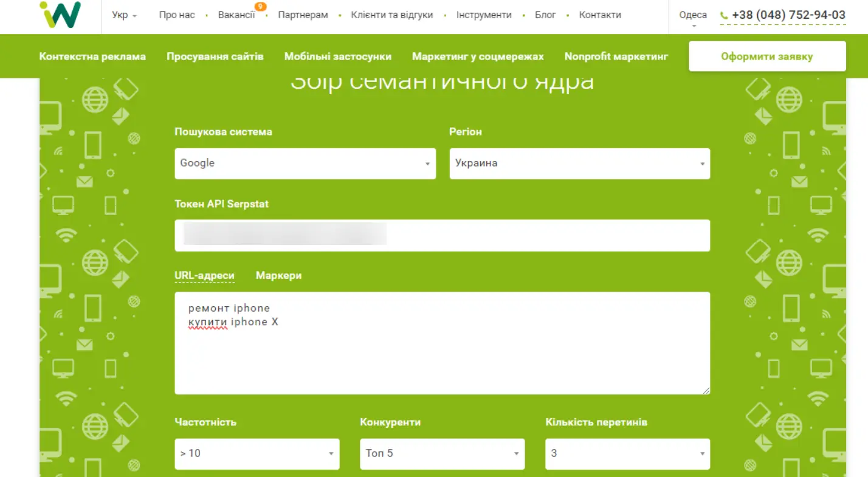Open the Контакти page

point(600,15)
